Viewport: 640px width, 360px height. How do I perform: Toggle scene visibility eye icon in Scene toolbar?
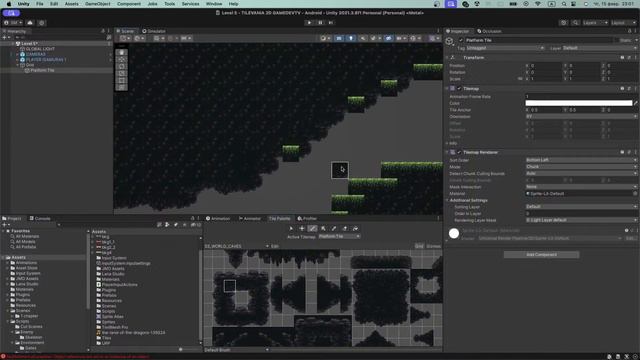coord(388,38)
